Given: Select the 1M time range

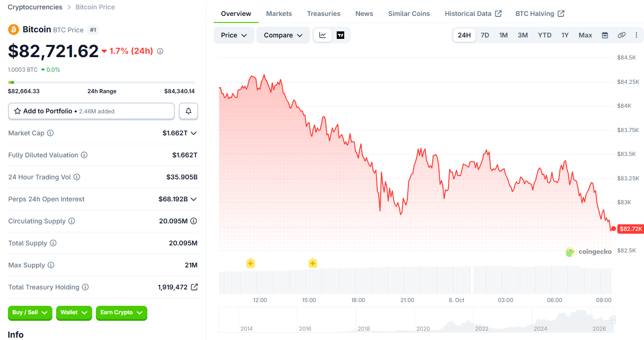Looking at the screenshot, I should coord(503,35).
